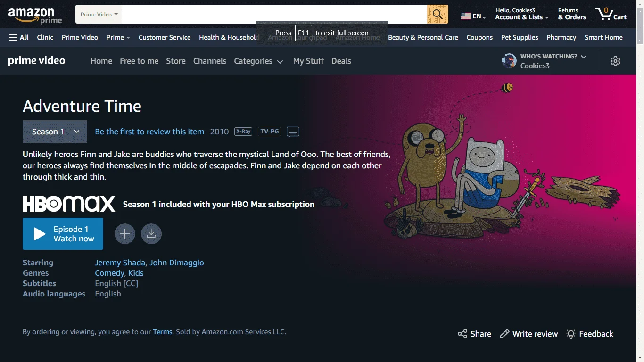Open John Dimaggio actor link
644x362 pixels.
click(177, 263)
